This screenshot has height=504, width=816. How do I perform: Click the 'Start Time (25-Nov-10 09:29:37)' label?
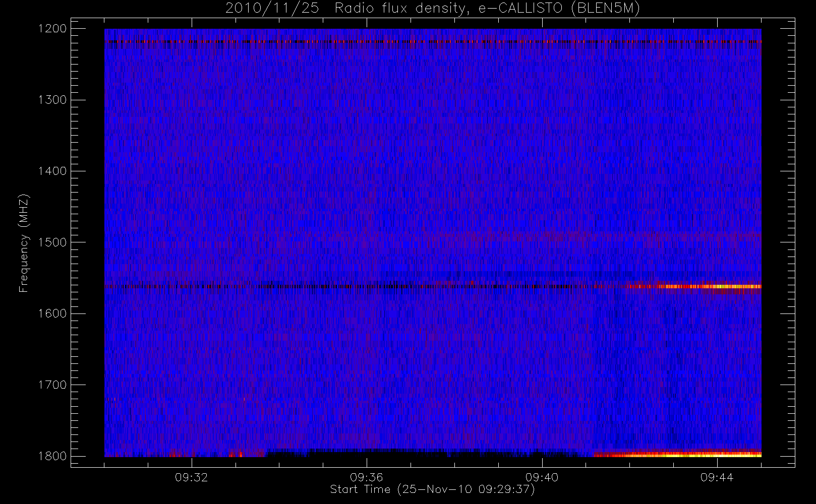432,489
